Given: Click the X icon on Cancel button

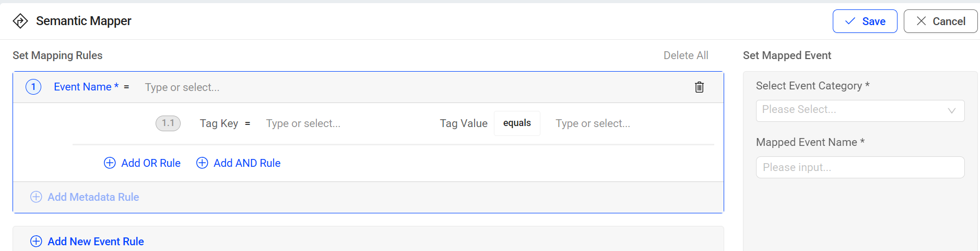Looking at the screenshot, I should click(922, 21).
